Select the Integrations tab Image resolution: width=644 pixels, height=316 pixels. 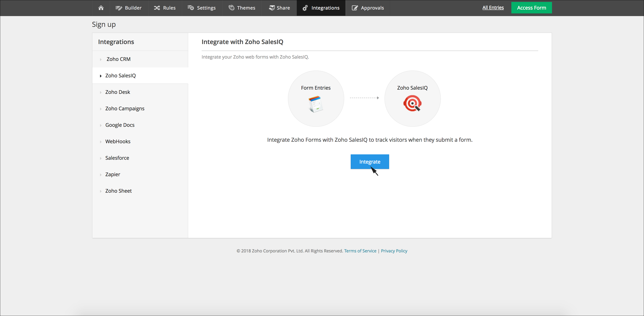pyautogui.click(x=321, y=8)
